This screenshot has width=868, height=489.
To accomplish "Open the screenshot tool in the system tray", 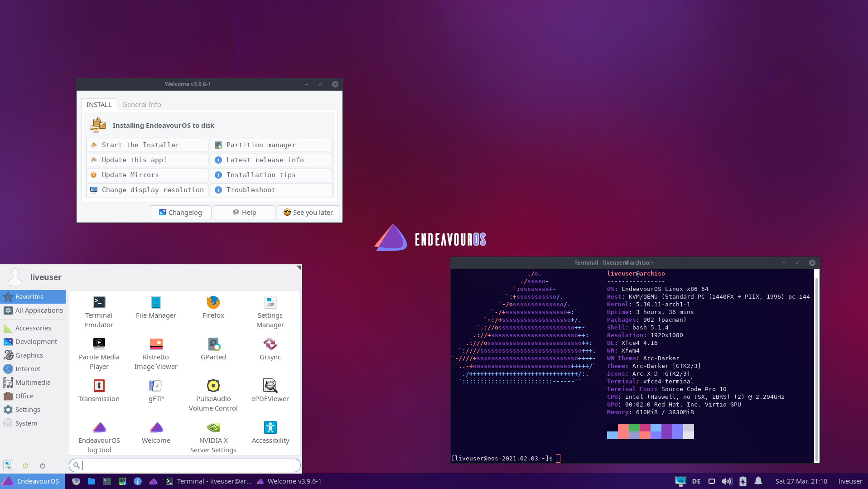I will [680, 481].
